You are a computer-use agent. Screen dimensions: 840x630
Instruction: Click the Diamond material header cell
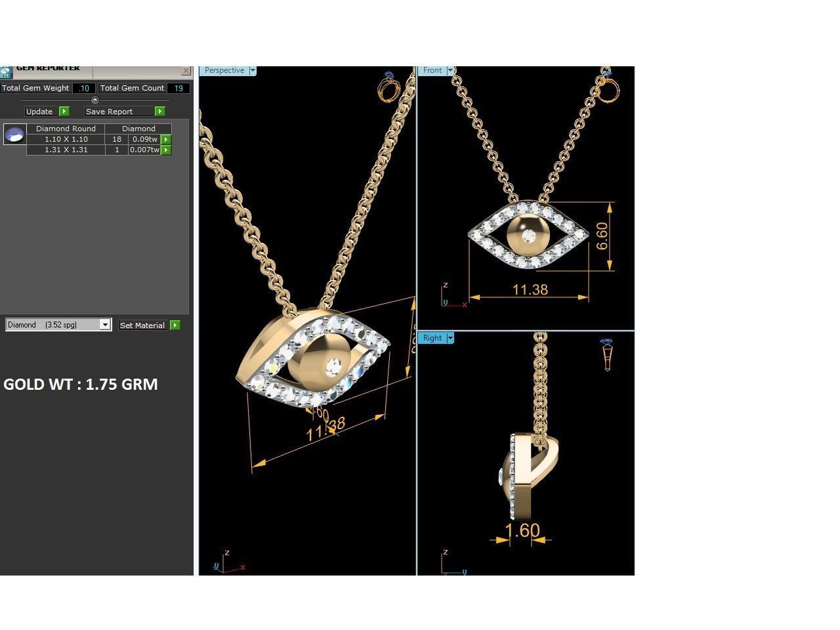(x=138, y=129)
